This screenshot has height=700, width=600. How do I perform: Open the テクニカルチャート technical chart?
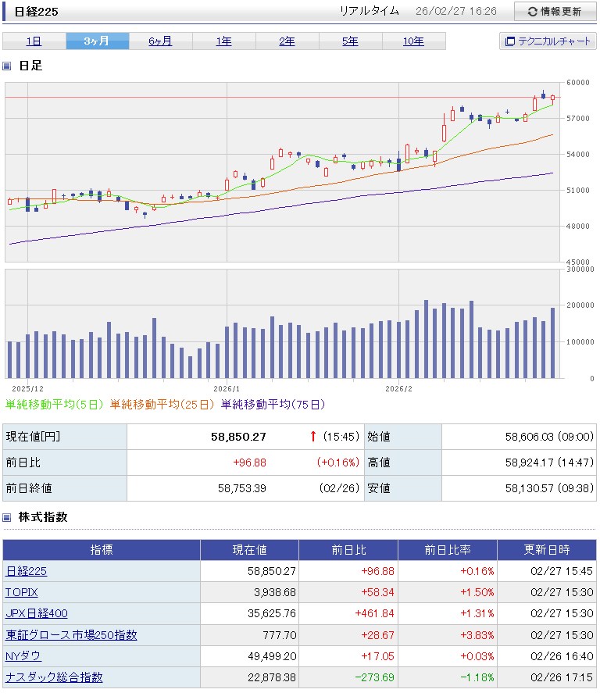tap(548, 41)
